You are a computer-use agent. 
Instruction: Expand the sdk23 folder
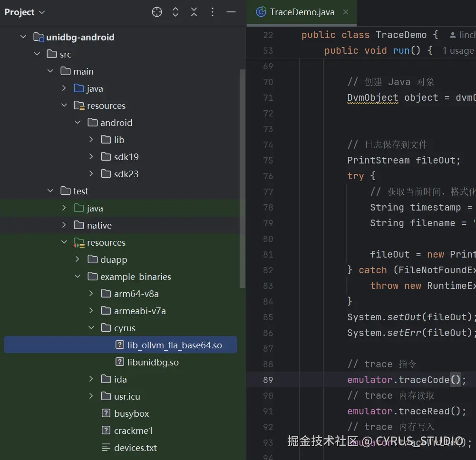(x=92, y=174)
